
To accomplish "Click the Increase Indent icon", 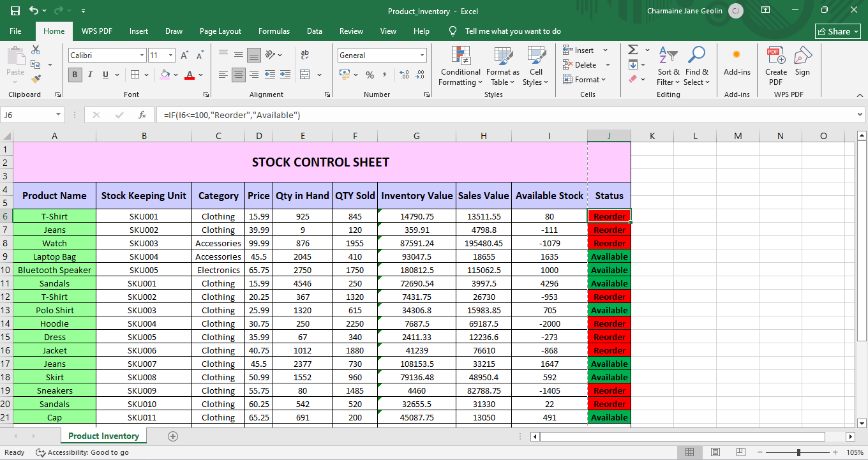I will tap(285, 75).
